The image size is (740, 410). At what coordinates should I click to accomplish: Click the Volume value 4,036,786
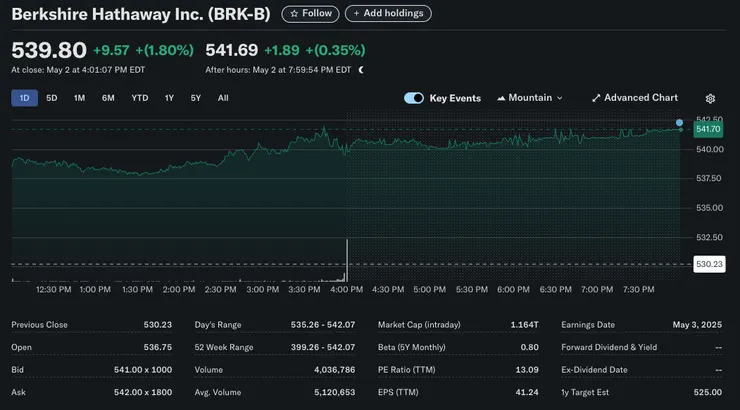pyautogui.click(x=335, y=370)
